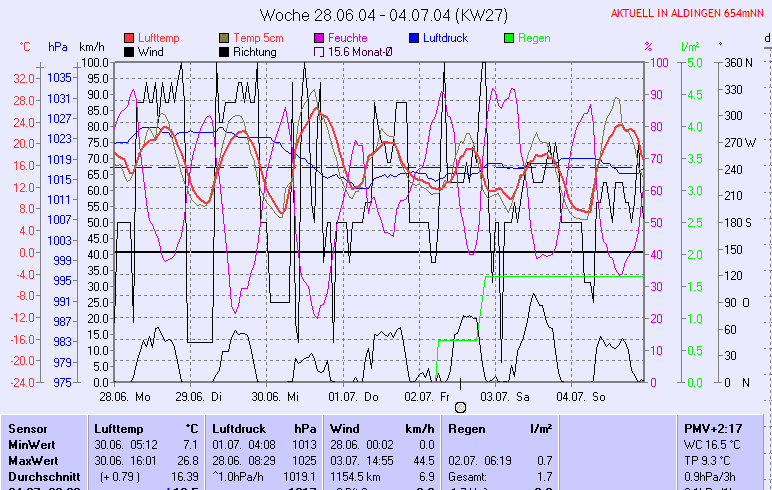
Task: Click the circle marker below the time axis
Action: pos(460,407)
